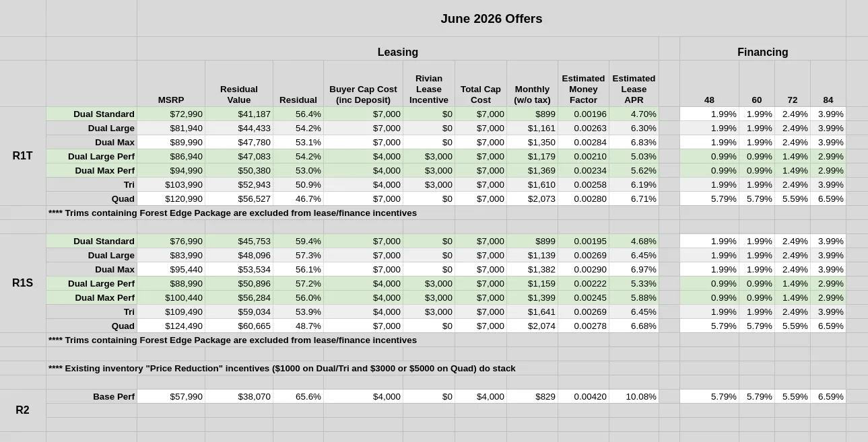The width and height of the screenshot is (868, 442).
Task: Click R2 Base Perf lease APR 10.08%
Action: 634,396
